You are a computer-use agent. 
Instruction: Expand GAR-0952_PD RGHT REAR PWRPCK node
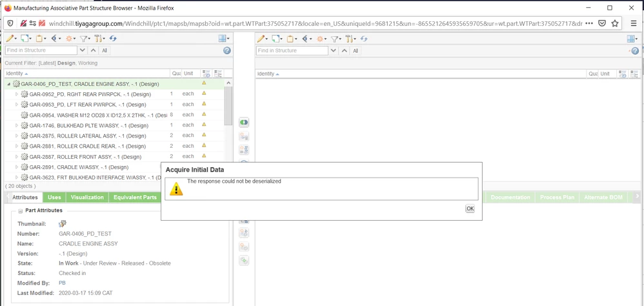coord(17,94)
